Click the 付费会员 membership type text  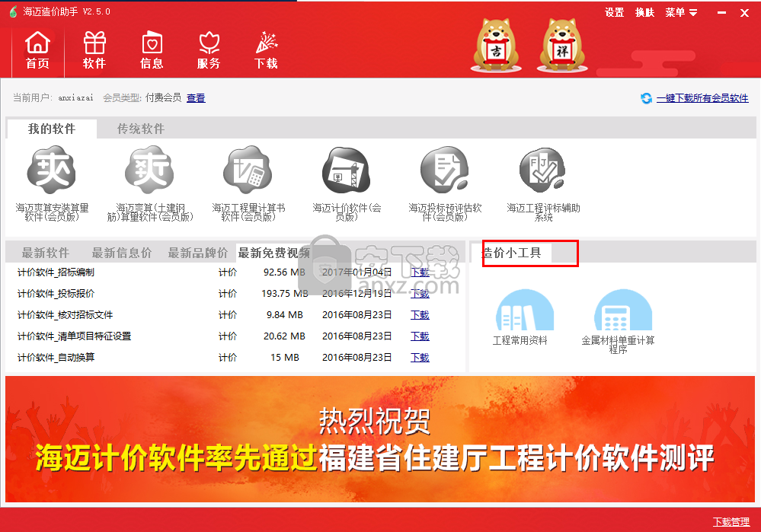click(x=164, y=98)
